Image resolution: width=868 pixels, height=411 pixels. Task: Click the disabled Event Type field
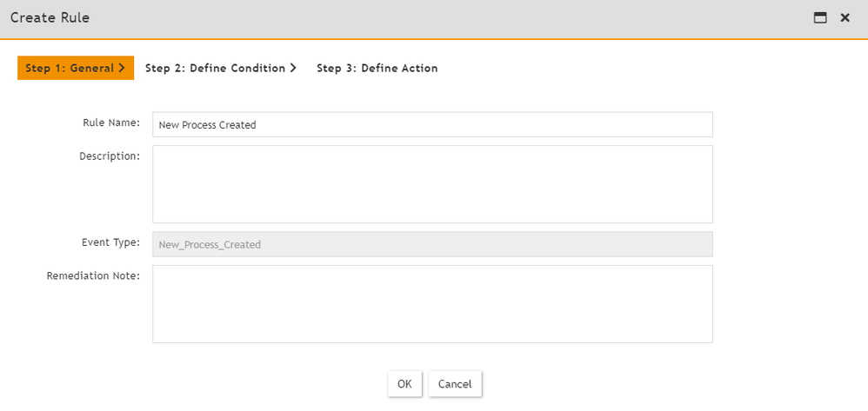[x=432, y=244]
